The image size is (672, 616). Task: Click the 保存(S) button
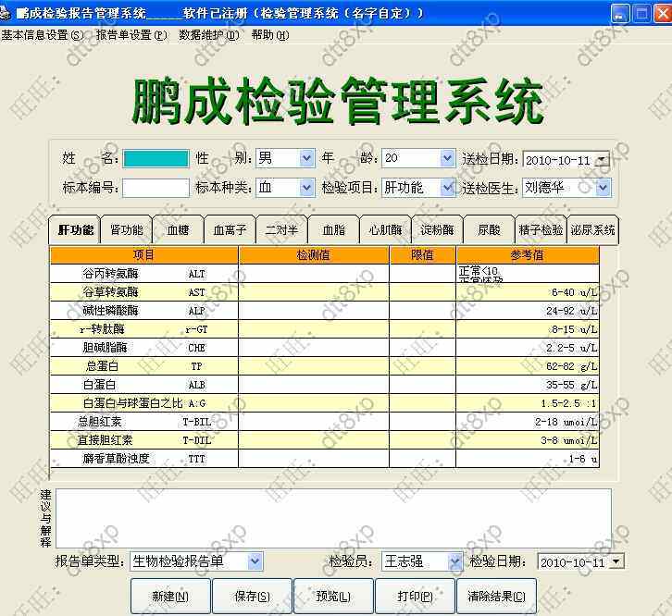[252, 596]
